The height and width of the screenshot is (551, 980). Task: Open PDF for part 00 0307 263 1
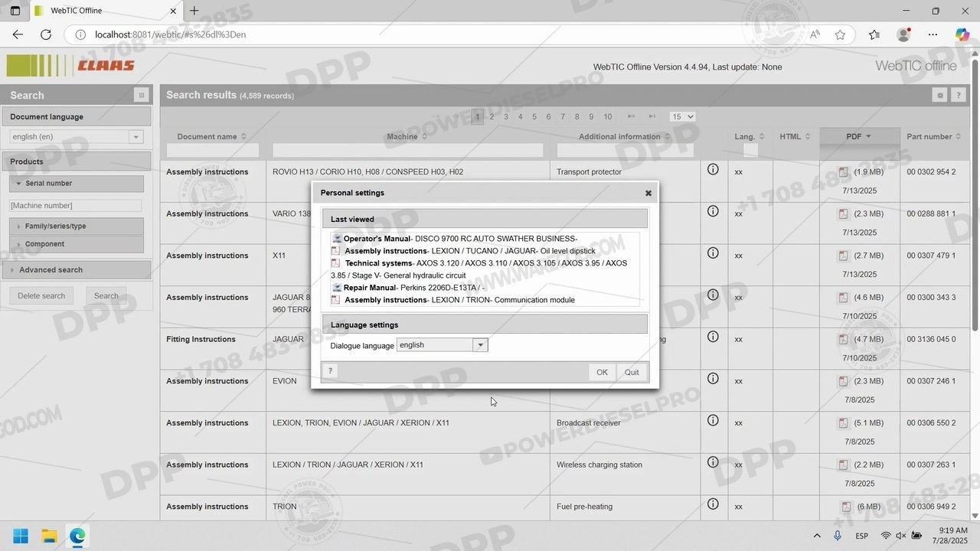[844, 465]
